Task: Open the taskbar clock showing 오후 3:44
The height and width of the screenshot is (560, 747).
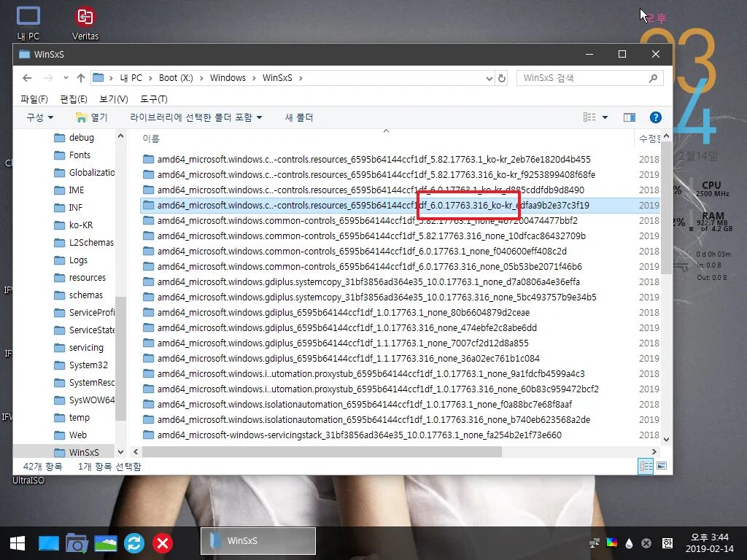Action: point(709,542)
